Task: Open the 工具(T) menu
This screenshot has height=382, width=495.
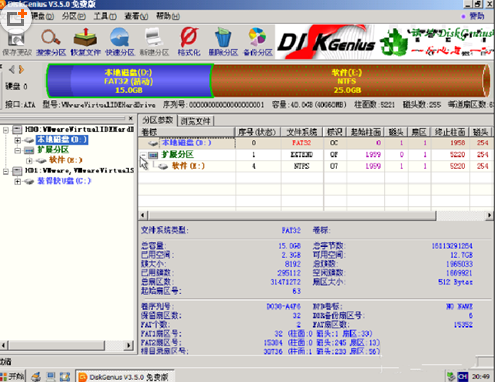Action: pyautogui.click(x=105, y=16)
